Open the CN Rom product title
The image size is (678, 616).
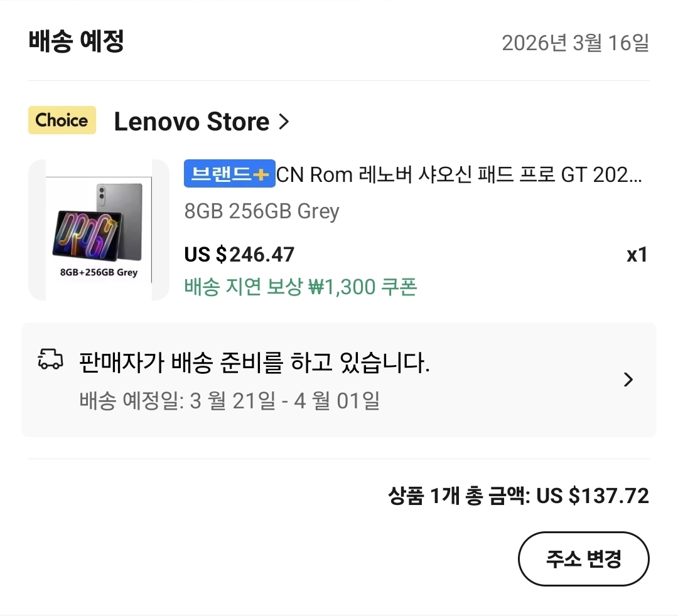coord(459,174)
